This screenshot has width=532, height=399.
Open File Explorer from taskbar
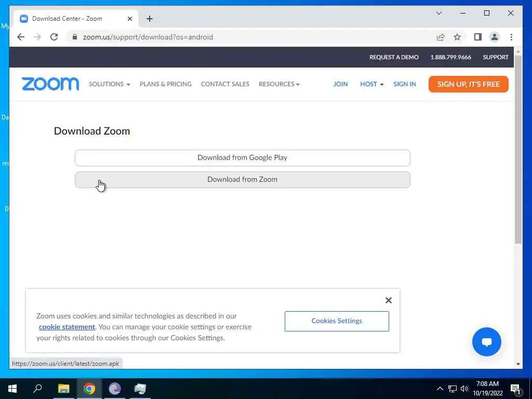pos(63,389)
